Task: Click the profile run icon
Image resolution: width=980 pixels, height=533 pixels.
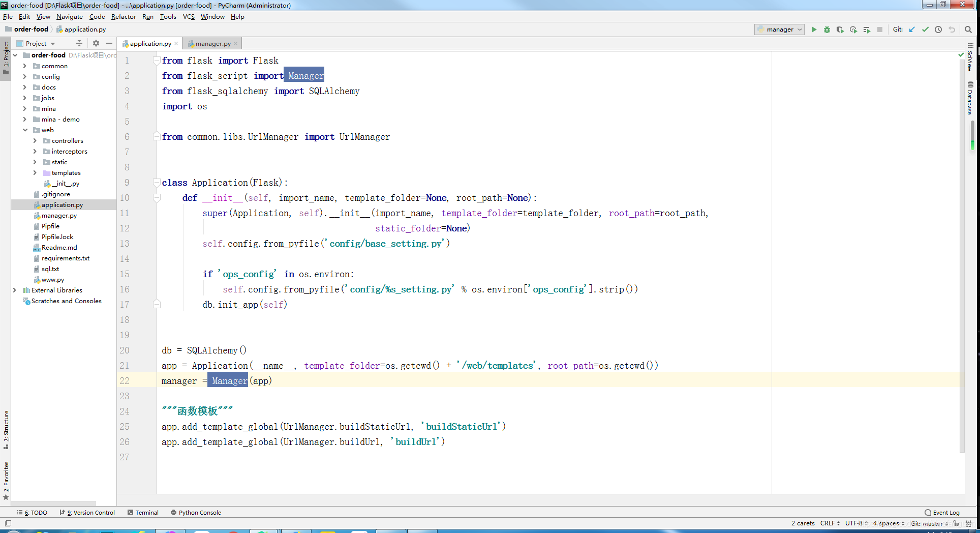Action: pyautogui.click(x=853, y=29)
